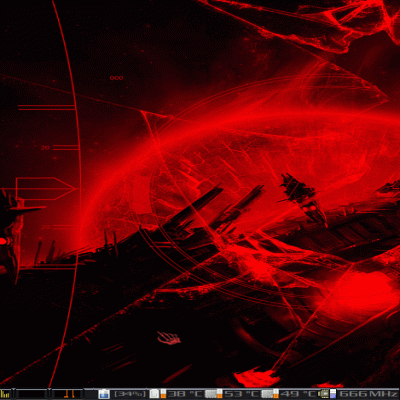Open the orange network activity graph

click(x=68, y=394)
